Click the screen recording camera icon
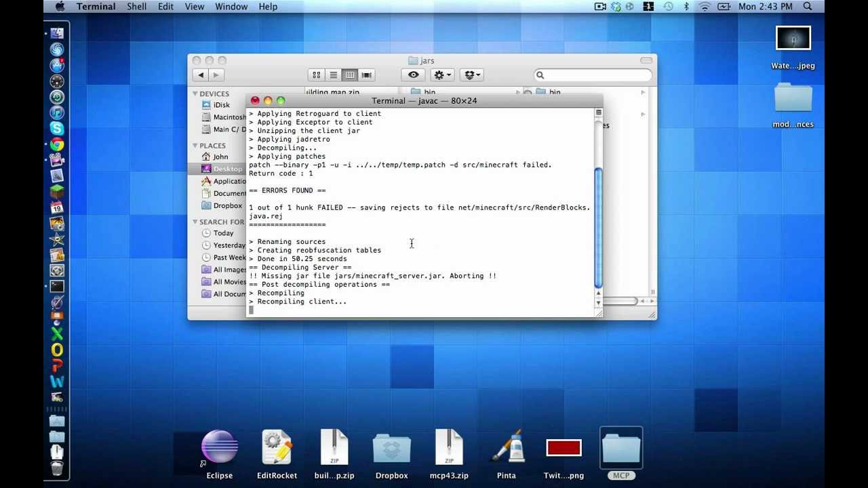 600,7
